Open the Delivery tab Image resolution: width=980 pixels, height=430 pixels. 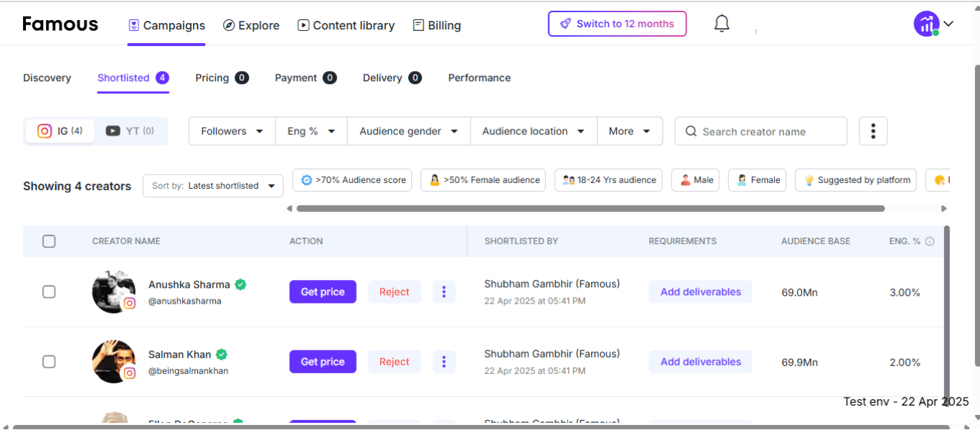pos(392,78)
